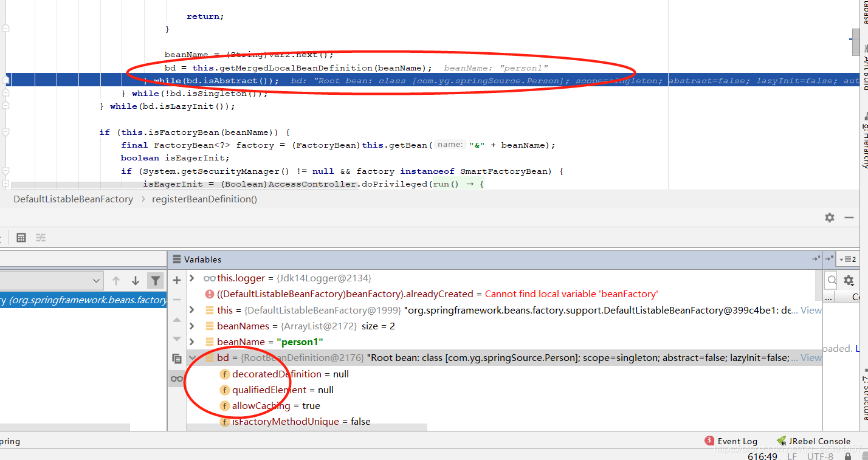The image size is (868, 460).
Task: Expand the beanNames ArrayList node
Action: [x=192, y=326]
